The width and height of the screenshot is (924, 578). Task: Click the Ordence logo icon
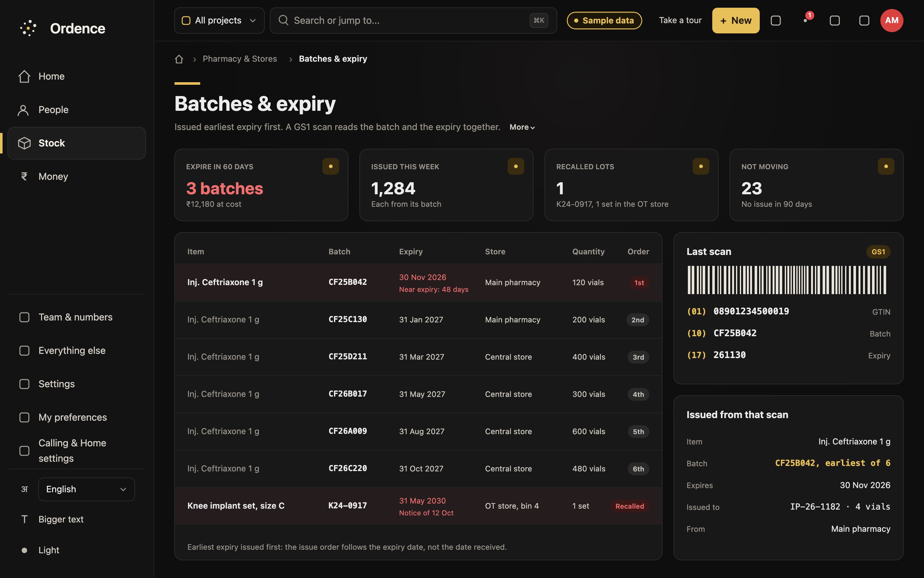click(x=28, y=28)
